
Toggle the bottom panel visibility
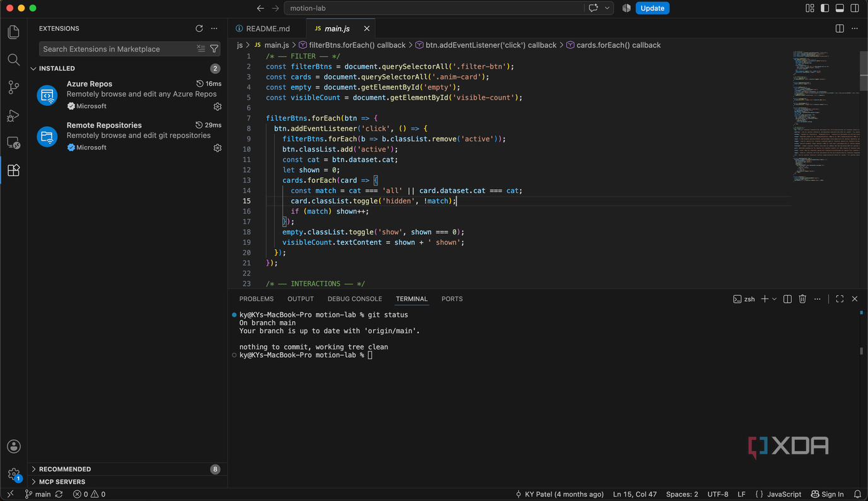[840, 8]
